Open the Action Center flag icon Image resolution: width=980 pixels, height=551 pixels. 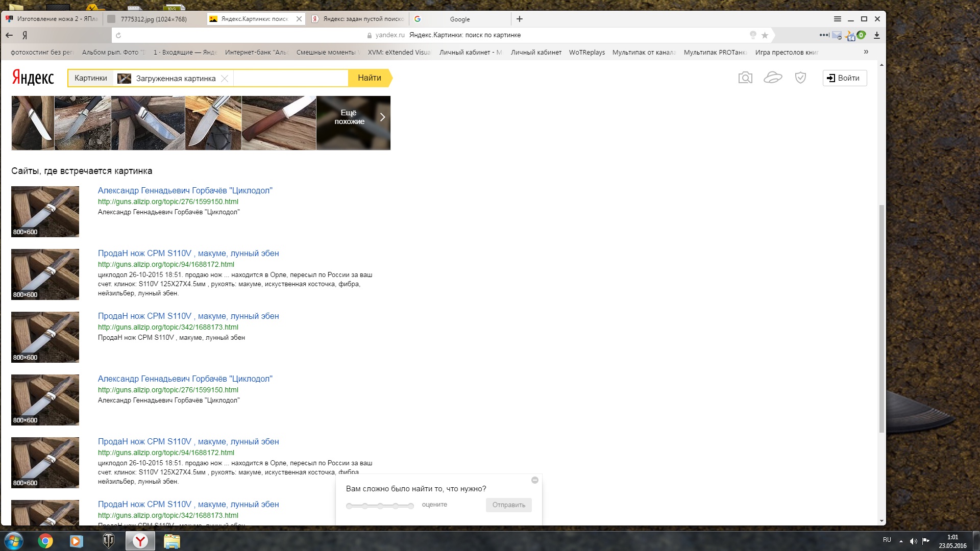[x=926, y=541]
